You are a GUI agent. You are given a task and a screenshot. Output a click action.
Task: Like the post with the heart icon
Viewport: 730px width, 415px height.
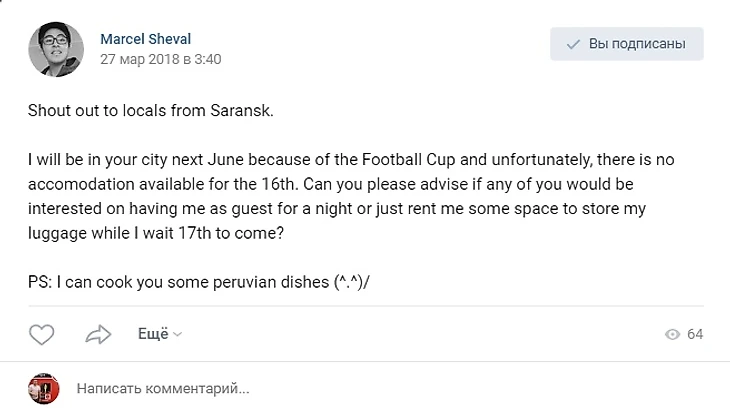[x=41, y=334]
